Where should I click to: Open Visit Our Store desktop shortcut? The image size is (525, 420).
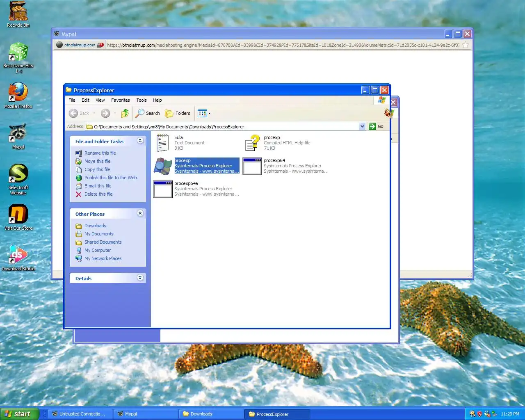tap(18, 217)
